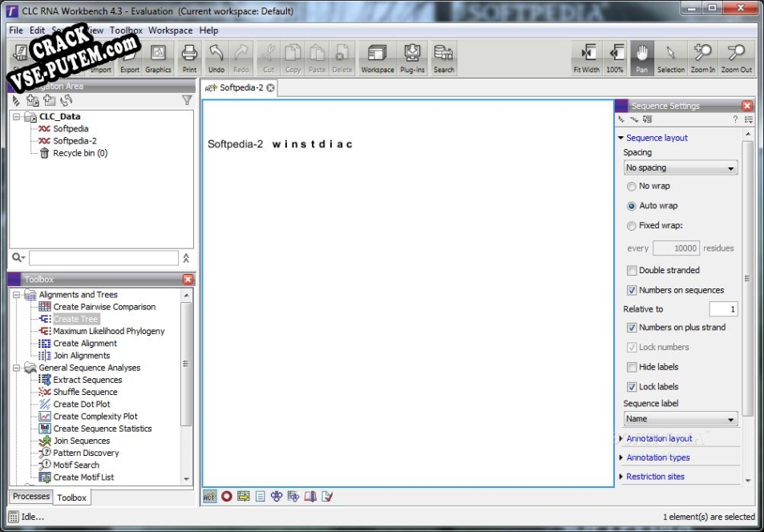Image resolution: width=764 pixels, height=532 pixels.
Task: Open the Toolbox menu
Action: pos(126,30)
